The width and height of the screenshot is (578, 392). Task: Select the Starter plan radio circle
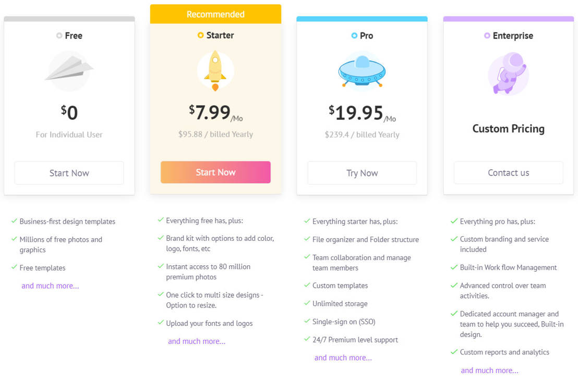point(201,35)
